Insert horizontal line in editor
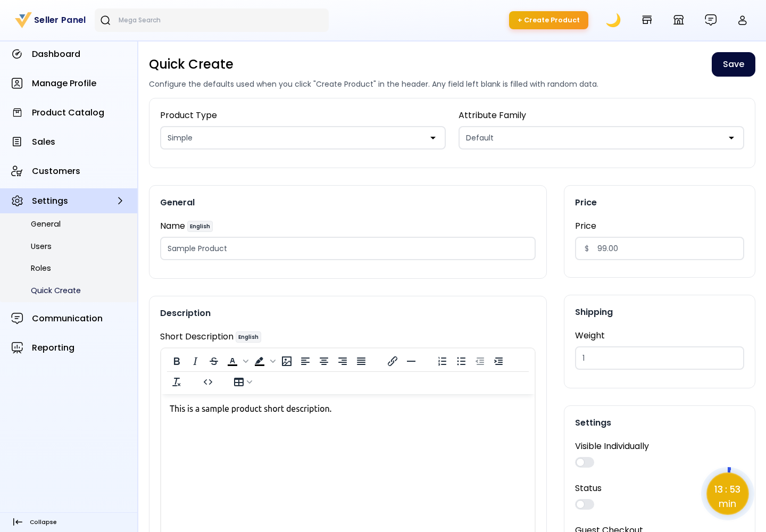 coord(411,361)
